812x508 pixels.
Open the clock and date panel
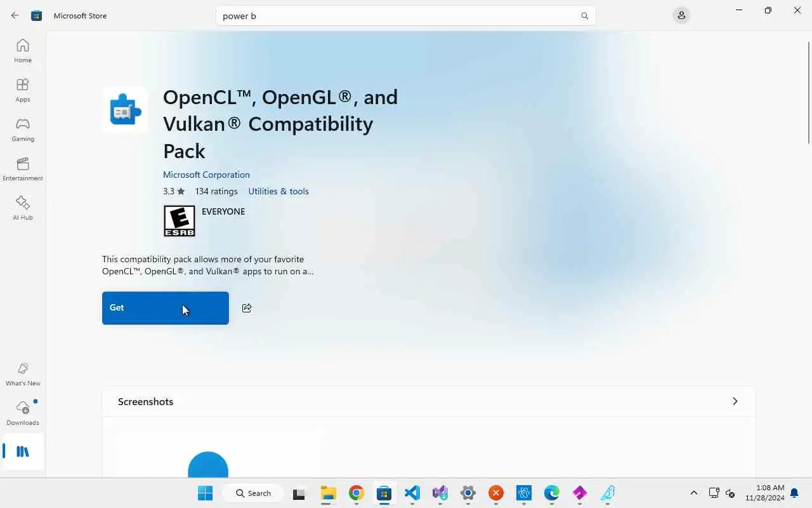tap(765, 493)
